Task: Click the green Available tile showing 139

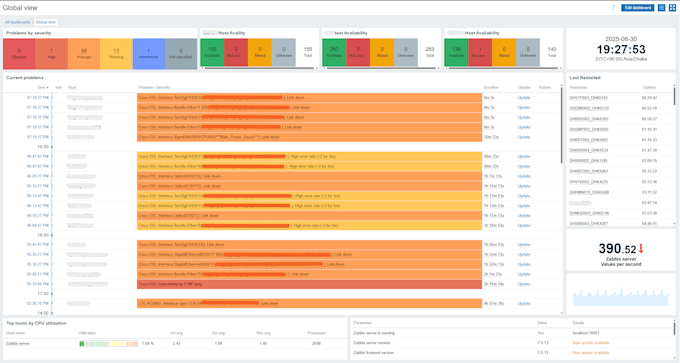Action: [456, 52]
